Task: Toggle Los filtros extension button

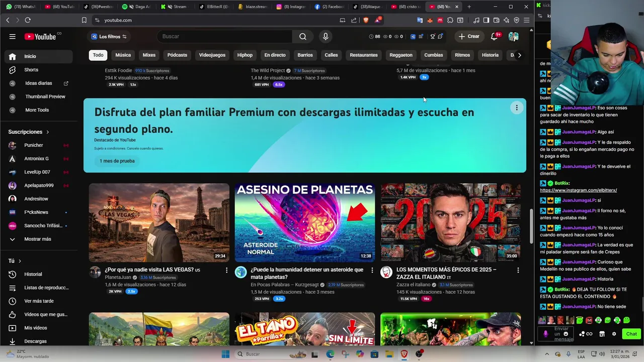Action: click(x=109, y=36)
